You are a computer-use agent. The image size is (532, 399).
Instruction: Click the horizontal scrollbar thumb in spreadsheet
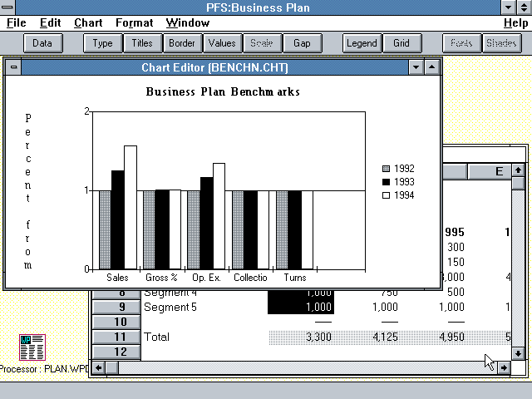[x=112, y=367]
